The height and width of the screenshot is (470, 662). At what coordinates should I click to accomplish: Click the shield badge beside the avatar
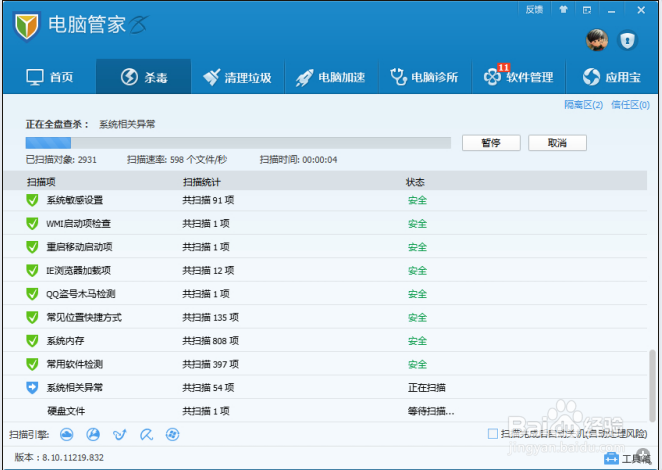coord(627,41)
